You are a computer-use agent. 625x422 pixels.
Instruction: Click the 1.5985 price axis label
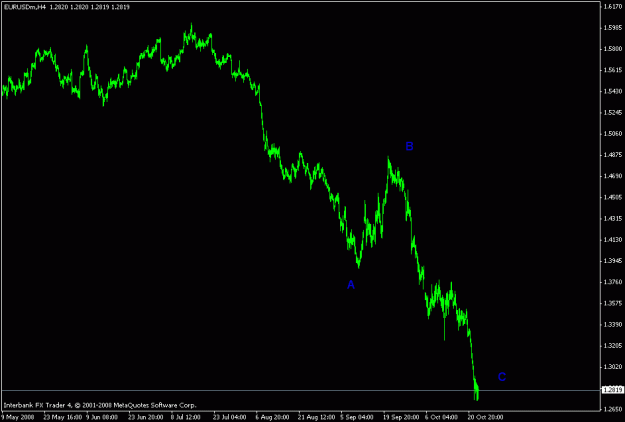[613, 27]
